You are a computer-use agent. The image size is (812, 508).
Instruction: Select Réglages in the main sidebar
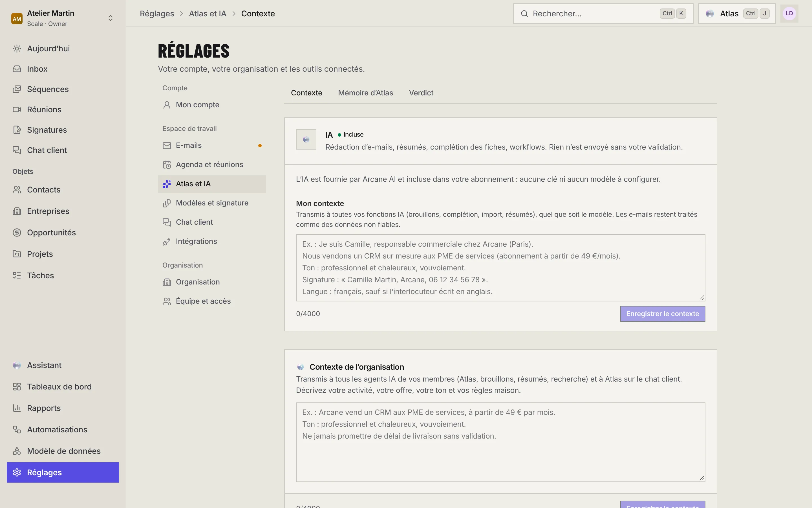(x=63, y=472)
